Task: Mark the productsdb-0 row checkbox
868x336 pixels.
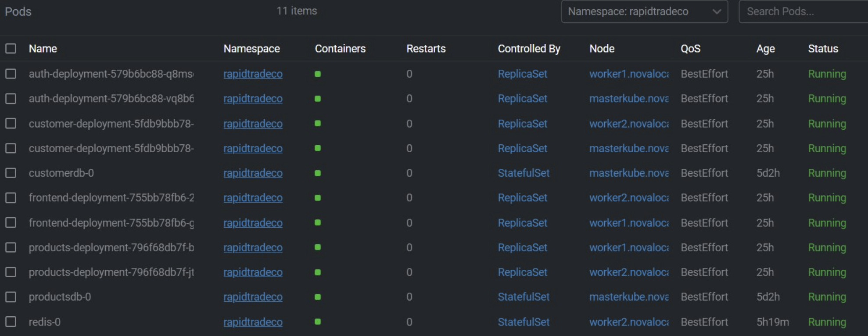Action: pos(11,297)
